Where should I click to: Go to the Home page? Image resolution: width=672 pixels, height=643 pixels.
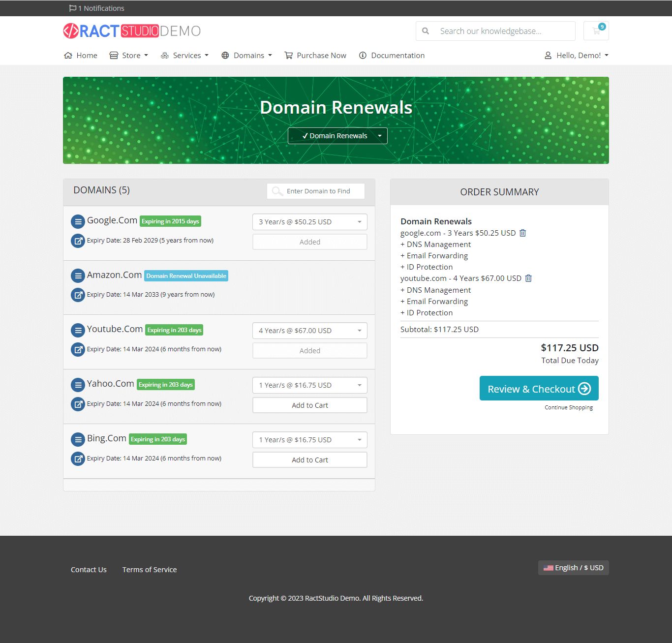tap(81, 56)
